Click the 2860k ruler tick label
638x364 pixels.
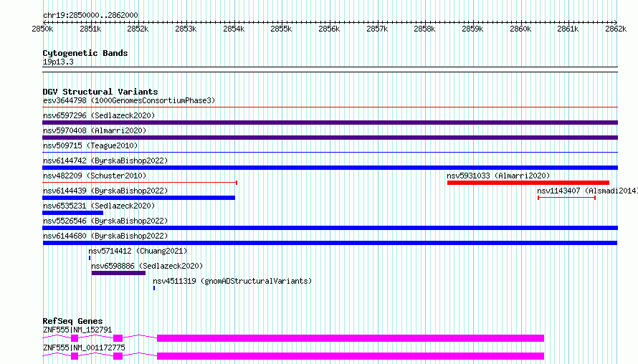[x=521, y=29]
